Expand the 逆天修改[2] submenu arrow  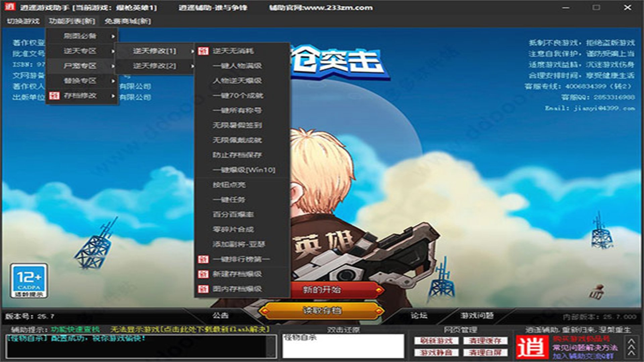[192, 66]
